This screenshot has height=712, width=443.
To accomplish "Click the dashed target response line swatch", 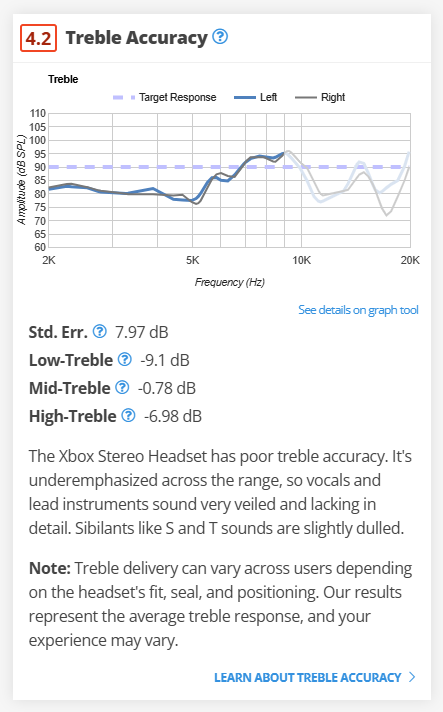I will pos(124,97).
